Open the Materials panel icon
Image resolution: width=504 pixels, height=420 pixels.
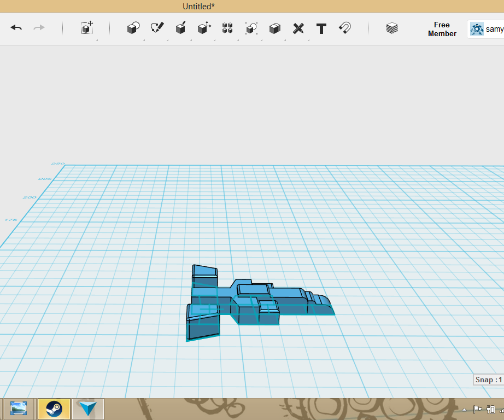391,28
